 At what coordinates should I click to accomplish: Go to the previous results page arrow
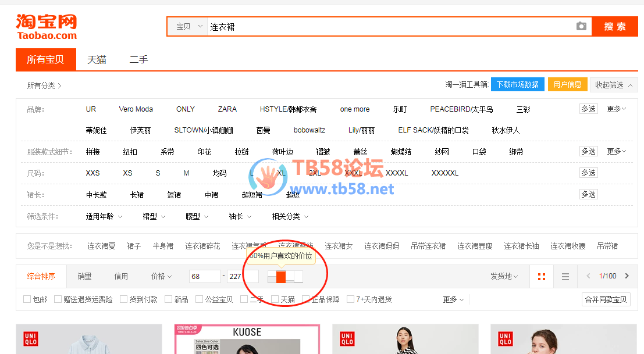(x=588, y=276)
